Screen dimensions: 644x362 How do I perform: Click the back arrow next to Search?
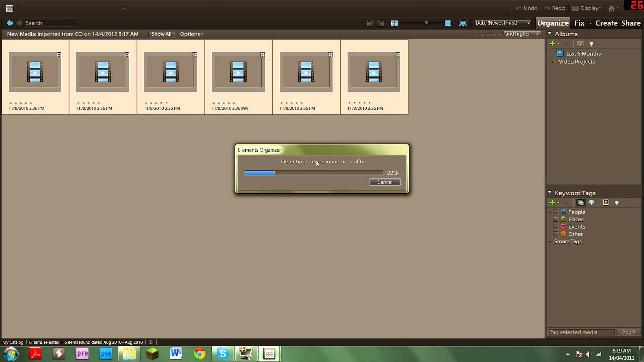(9, 23)
